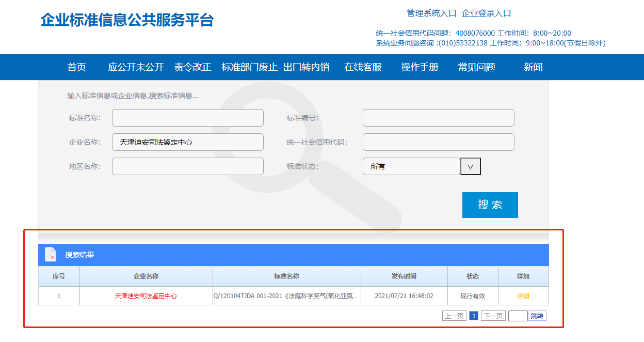Click 天津迪安司法鉴定中心 in results row
Image resolution: width=644 pixels, height=342 pixels.
pyautogui.click(x=146, y=296)
